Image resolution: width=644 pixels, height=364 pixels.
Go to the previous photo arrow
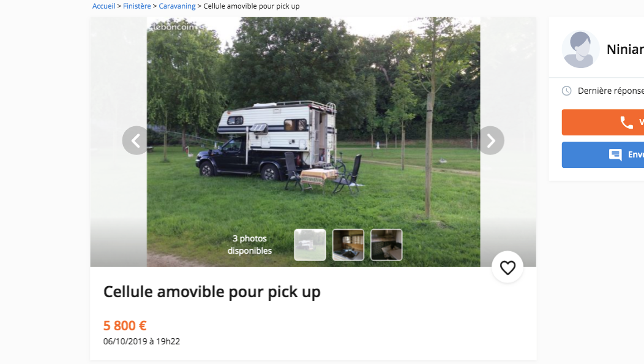[136, 141]
